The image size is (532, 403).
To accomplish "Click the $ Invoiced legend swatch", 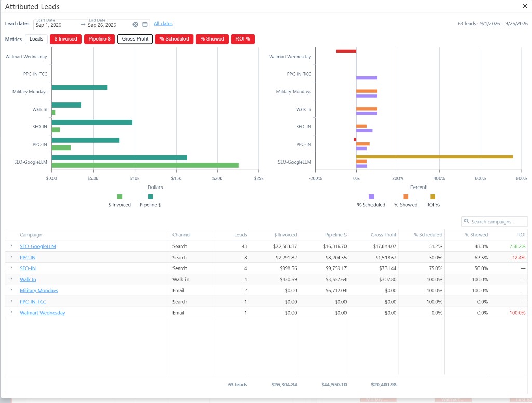I will click(x=119, y=197).
